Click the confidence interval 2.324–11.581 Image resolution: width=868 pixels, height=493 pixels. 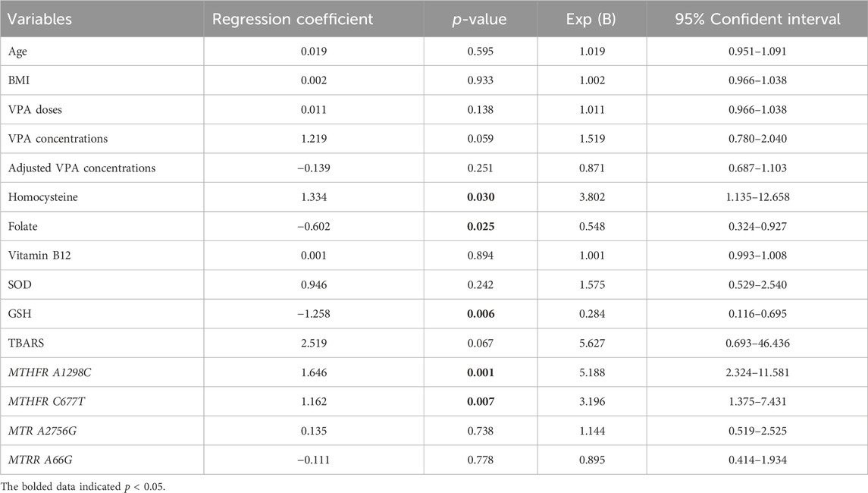click(757, 372)
